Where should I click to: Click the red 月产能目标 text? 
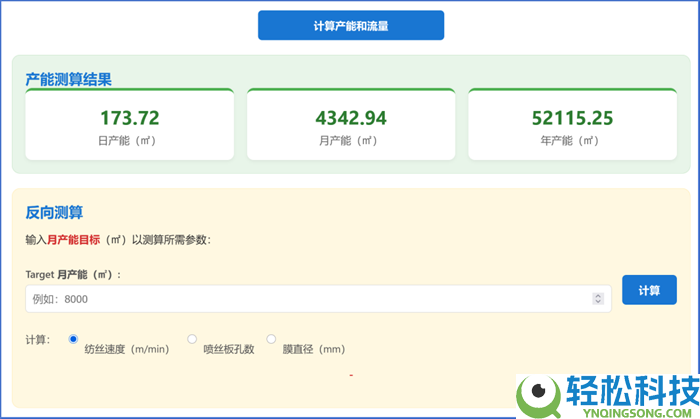coord(73,240)
